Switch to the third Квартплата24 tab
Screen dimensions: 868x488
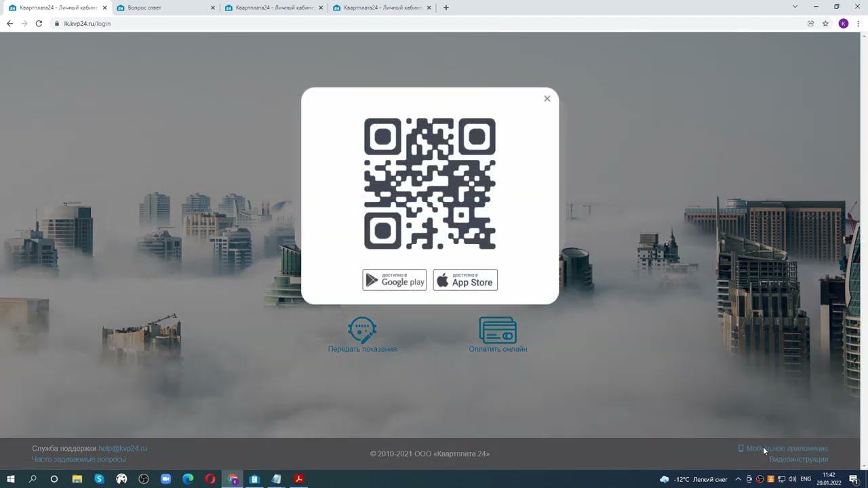tap(274, 7)
